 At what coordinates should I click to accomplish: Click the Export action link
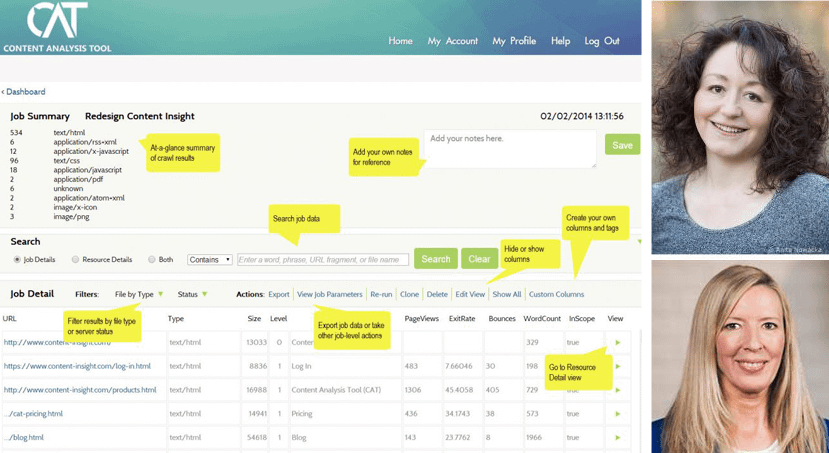(x=278, y=295)
